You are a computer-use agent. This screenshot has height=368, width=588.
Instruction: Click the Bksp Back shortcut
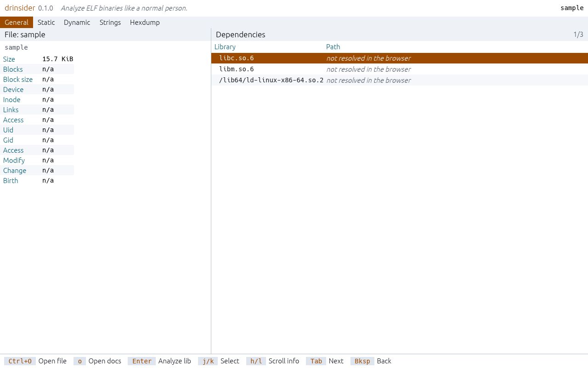click(371, 361)
